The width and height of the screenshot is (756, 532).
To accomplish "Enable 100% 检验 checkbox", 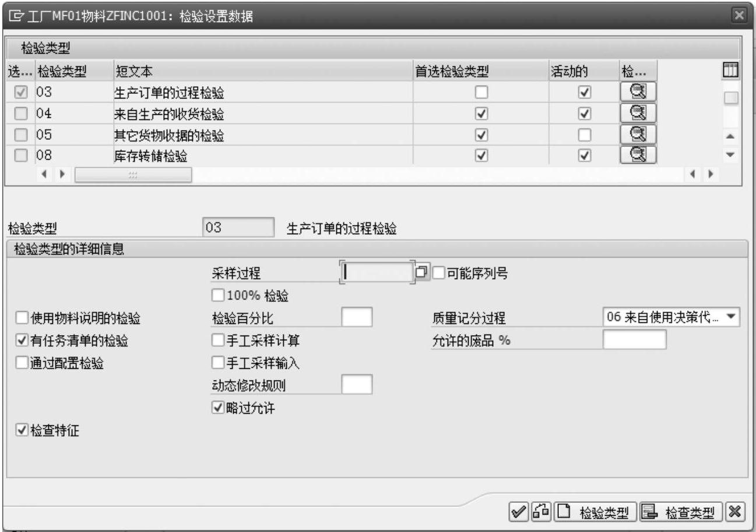I will (x=217, y=296).
